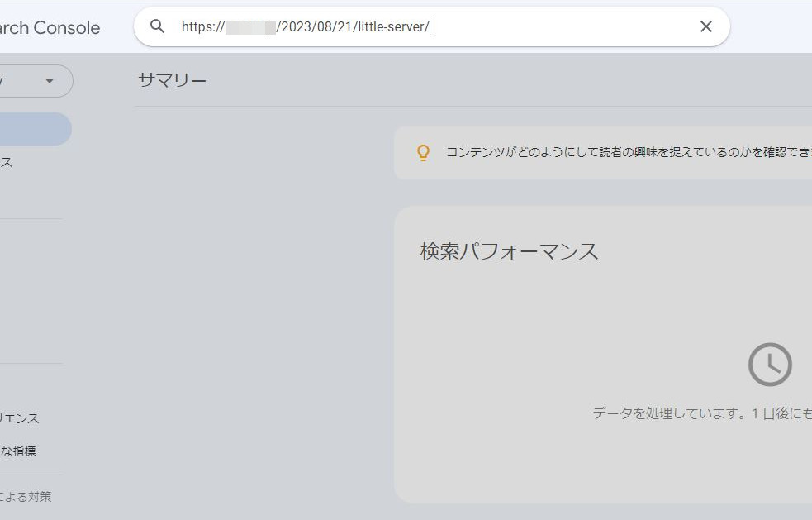Click the '2023/08/21' date in the URL

pos(317,27)
